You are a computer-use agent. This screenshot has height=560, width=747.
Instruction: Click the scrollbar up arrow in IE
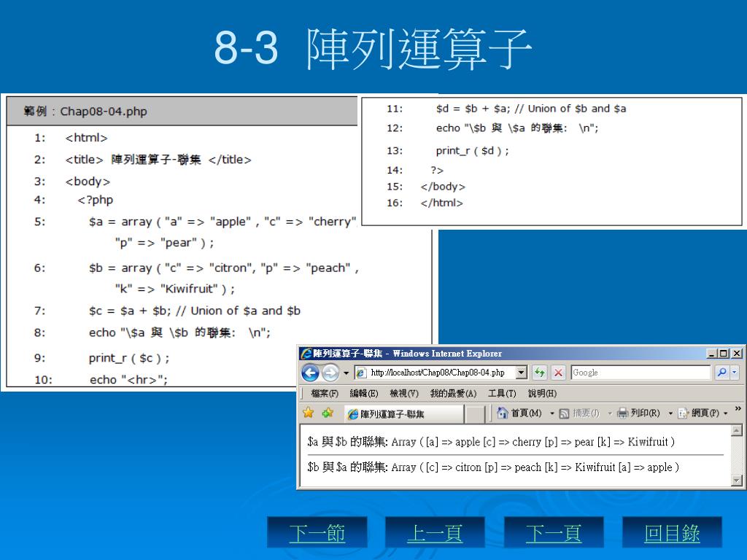click(737, 430)
